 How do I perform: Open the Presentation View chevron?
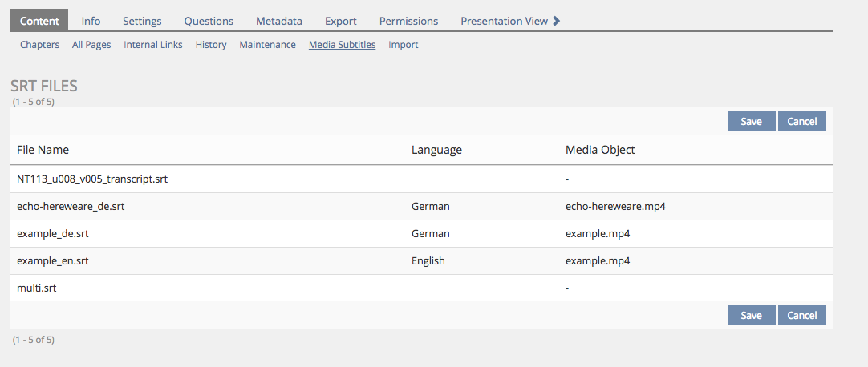[556, 21]
